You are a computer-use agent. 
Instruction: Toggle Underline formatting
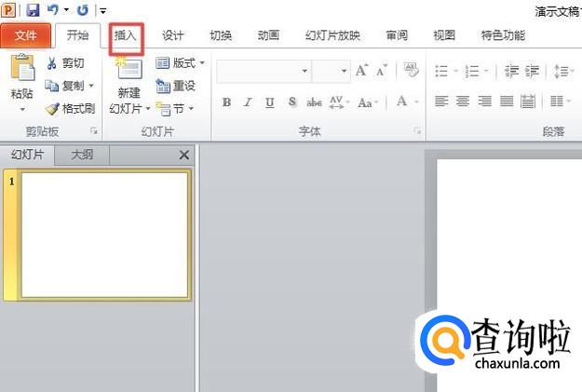[270, 102]
